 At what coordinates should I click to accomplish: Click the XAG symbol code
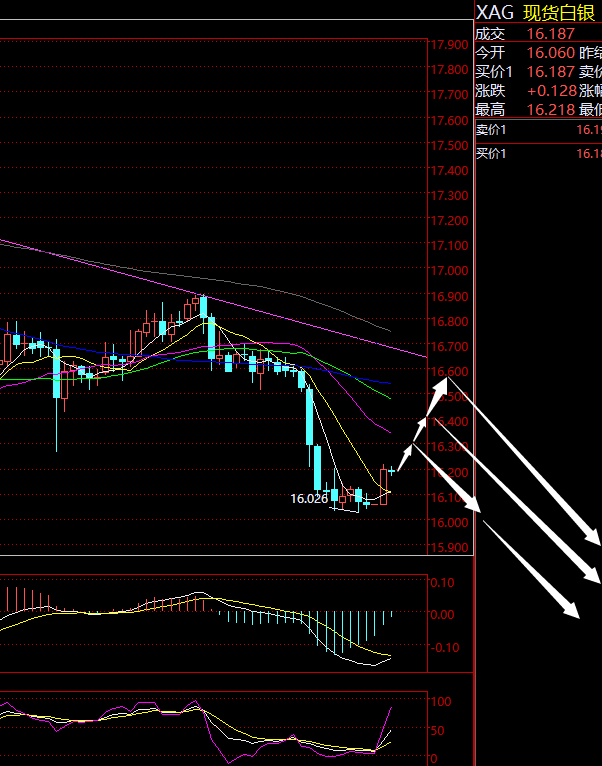[x=495, y=13]
